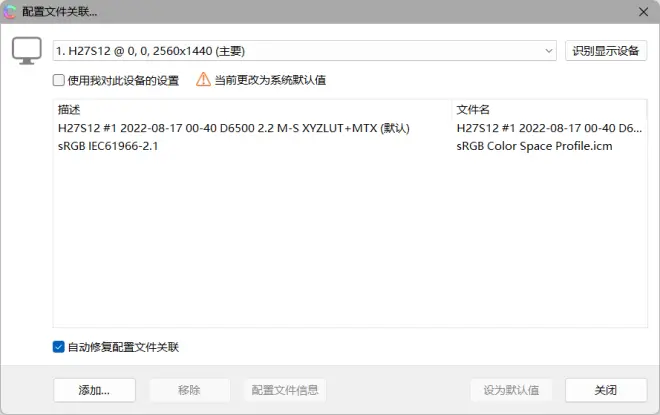Select the H27S12 #1 XYZLUT+MTX profile row
Screen dimensions: 660x415
pyautogui.click(x=350, y=128)
